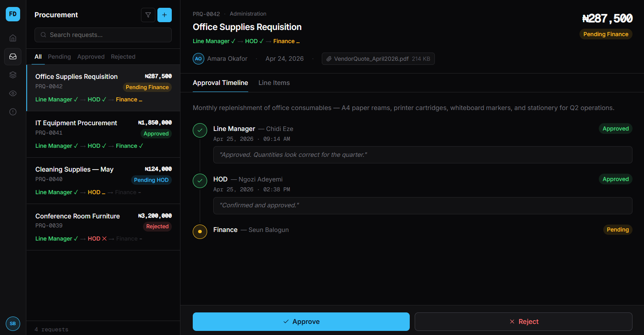The width and height of the screenshot is (644, 335).
Task: Select Cleaning Supplies — May request
Action: 103,181
